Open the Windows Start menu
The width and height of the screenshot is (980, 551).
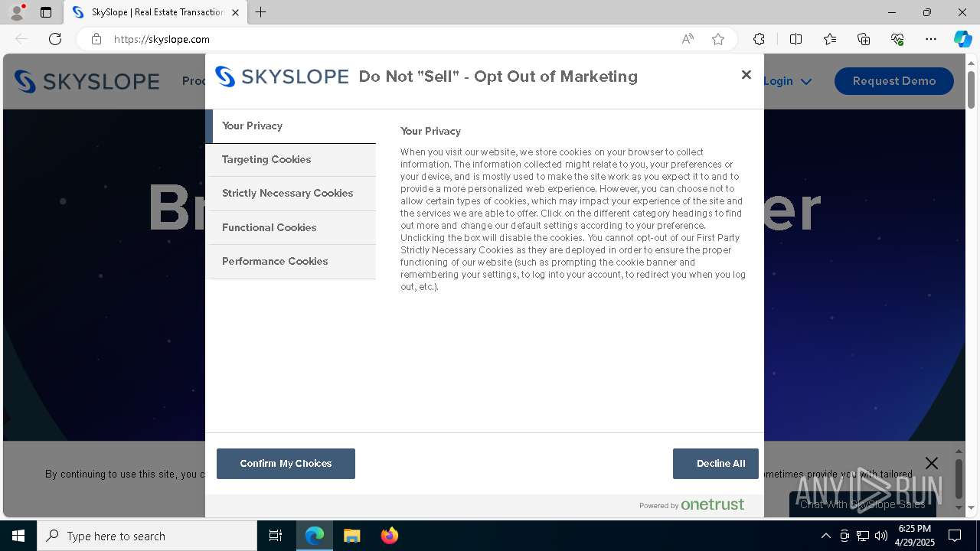click(18, 536)
